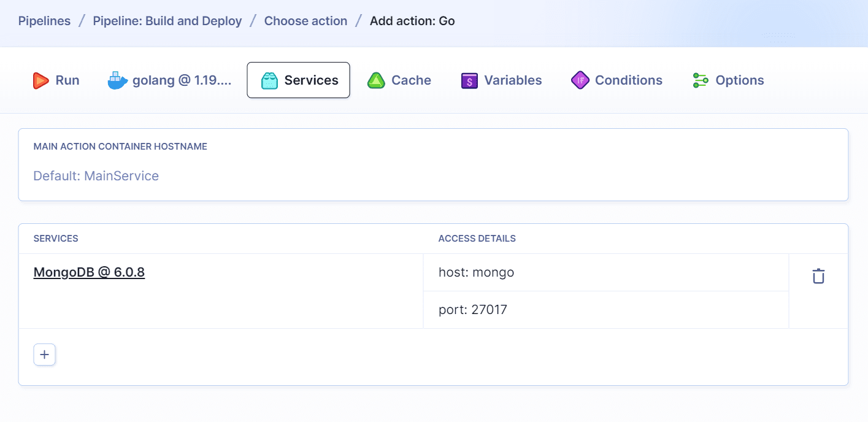Navigate to Pipelines via breadcrumb
This screenshot has height=422, width=868.
44,21
